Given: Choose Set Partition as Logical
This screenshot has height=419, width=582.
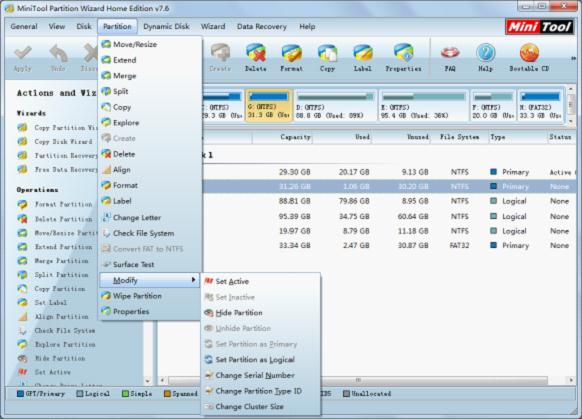Looking at the screenshot, I should coord(261,360).
